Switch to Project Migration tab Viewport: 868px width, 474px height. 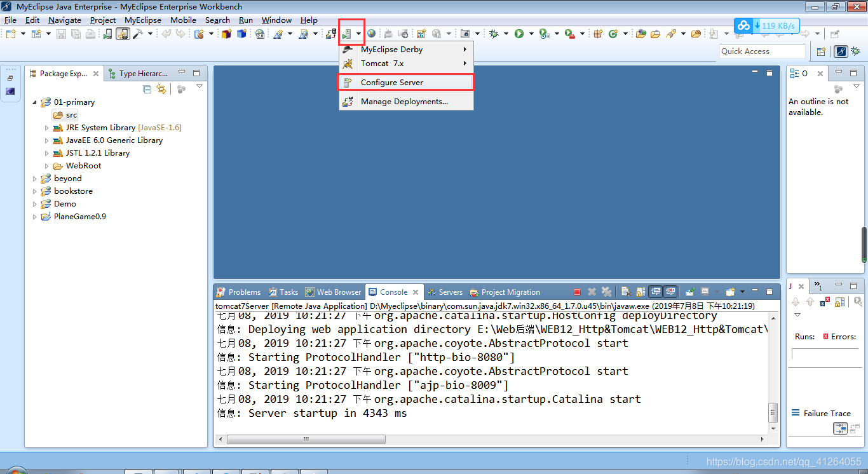[505, 292]
